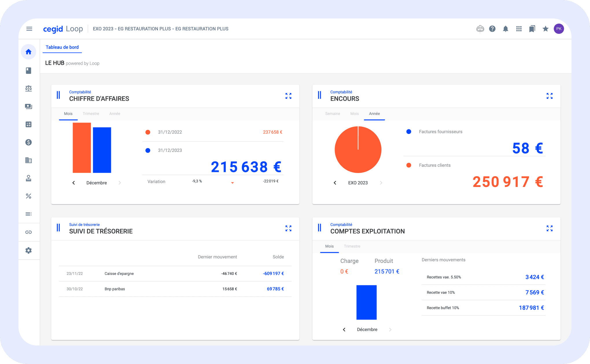The image size is (590, 364).
Task: Open the percent sidebar icon
Action: tap(28, 196)
